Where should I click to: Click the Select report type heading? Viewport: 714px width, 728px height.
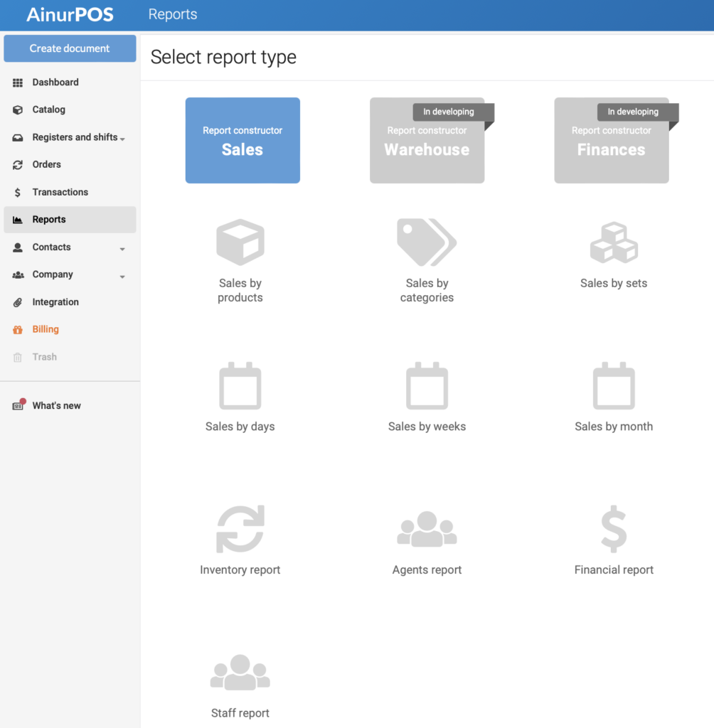click(x=223, y=57)
